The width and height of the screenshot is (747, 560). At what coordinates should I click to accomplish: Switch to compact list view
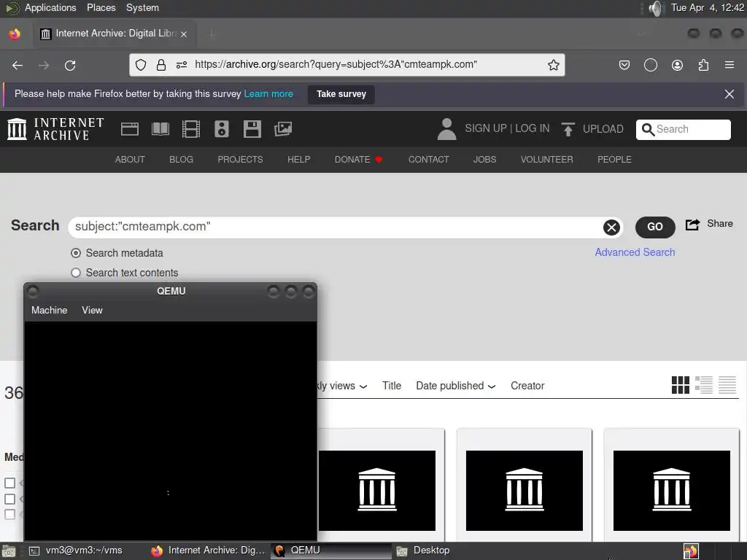[x=727, y=385]
